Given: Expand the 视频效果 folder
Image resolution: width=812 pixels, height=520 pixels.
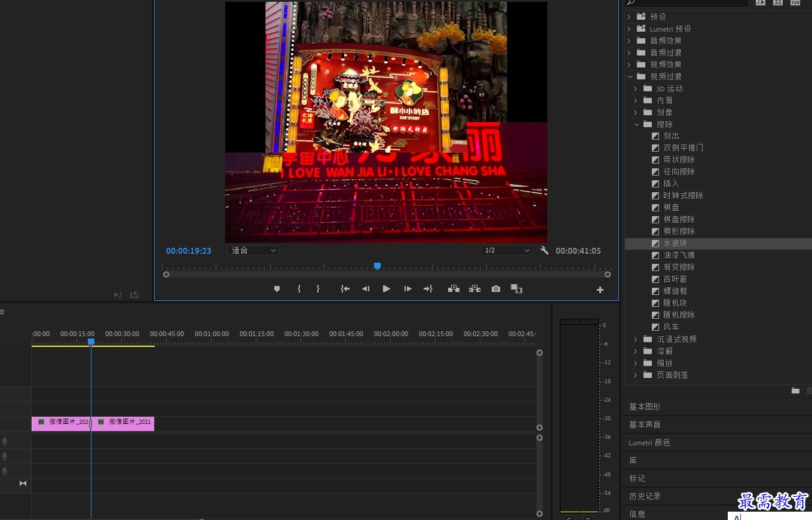Looking at the screenshot, I should (629, 64).
